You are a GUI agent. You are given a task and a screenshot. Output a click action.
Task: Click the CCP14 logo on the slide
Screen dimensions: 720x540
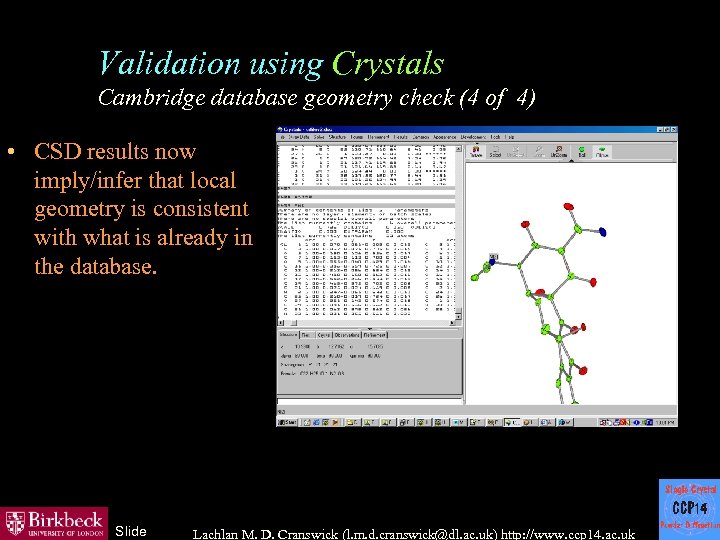(689, 509)
